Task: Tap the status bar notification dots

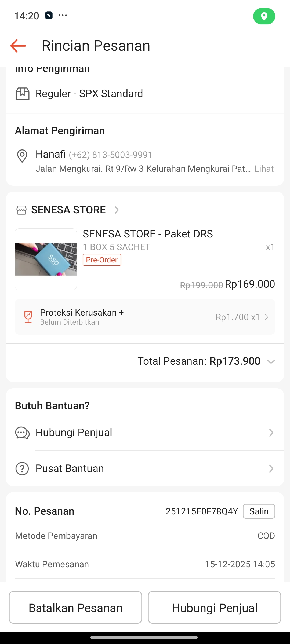Action: pos(63,15)
